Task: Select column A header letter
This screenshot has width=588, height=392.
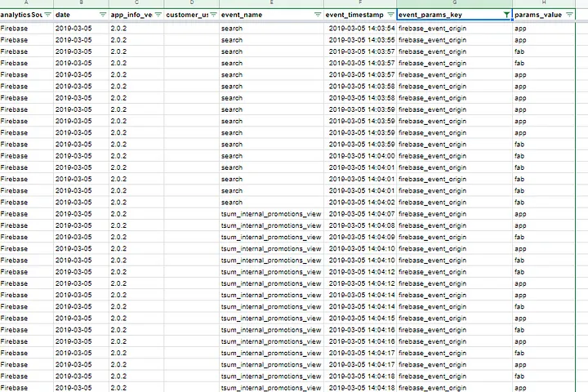Action: coord(26,2)
